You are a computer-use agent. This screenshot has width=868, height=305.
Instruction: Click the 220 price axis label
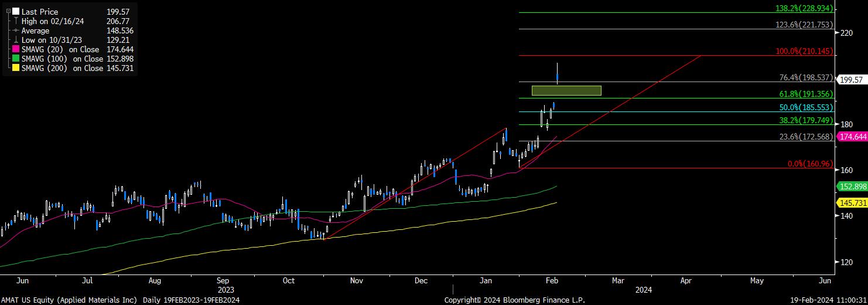coord(846,33)
